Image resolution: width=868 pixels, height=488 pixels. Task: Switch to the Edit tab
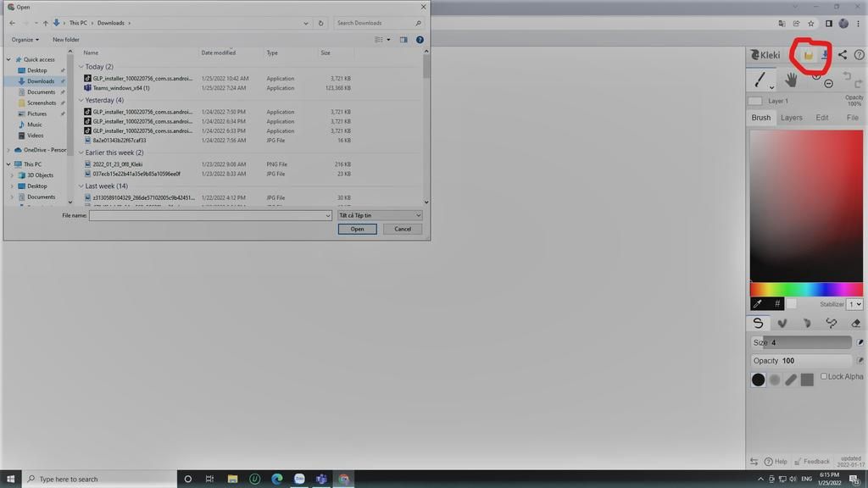(x=822, y=118)
